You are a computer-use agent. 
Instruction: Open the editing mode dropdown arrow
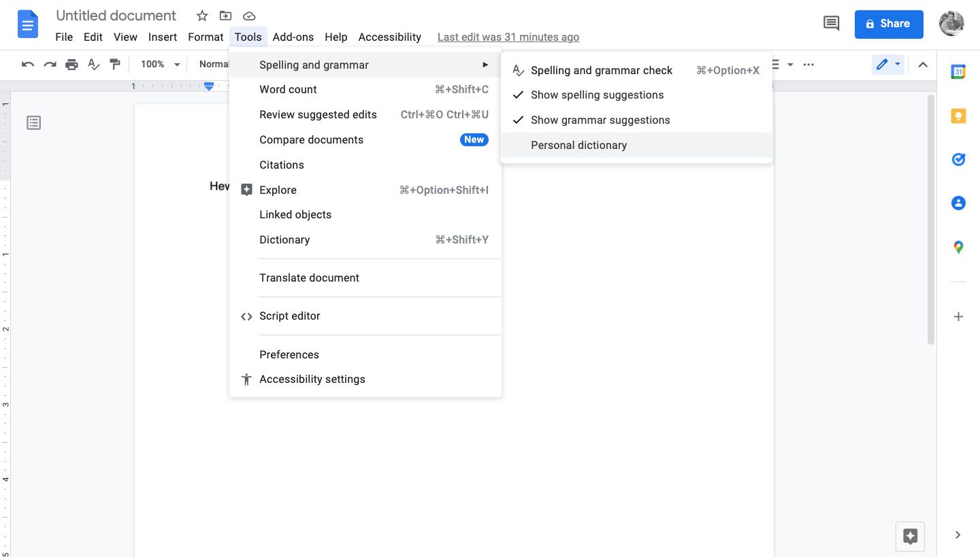tap(898, 64)
